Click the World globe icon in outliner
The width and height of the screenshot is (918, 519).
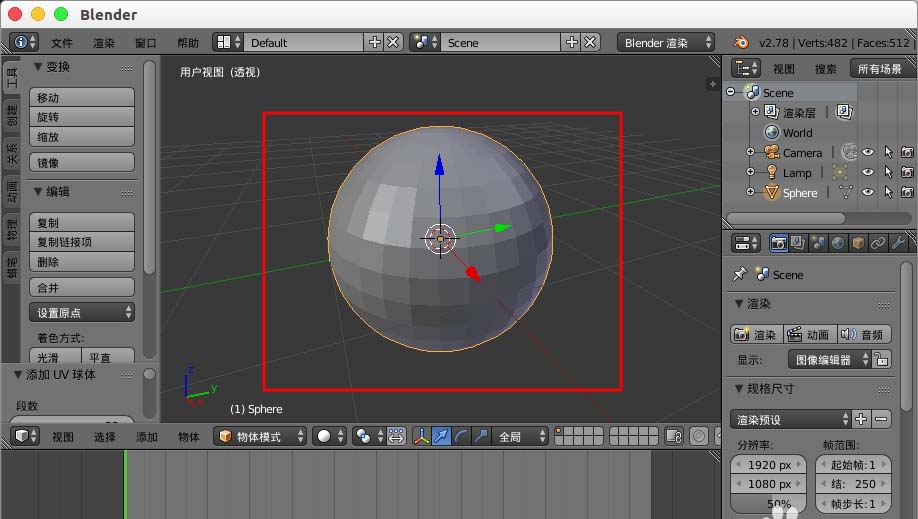pyautogui.click(x=772, y=132)
